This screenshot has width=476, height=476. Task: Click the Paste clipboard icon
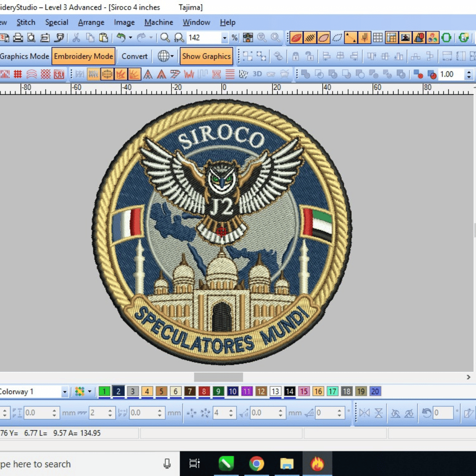[x=104, y=37]
